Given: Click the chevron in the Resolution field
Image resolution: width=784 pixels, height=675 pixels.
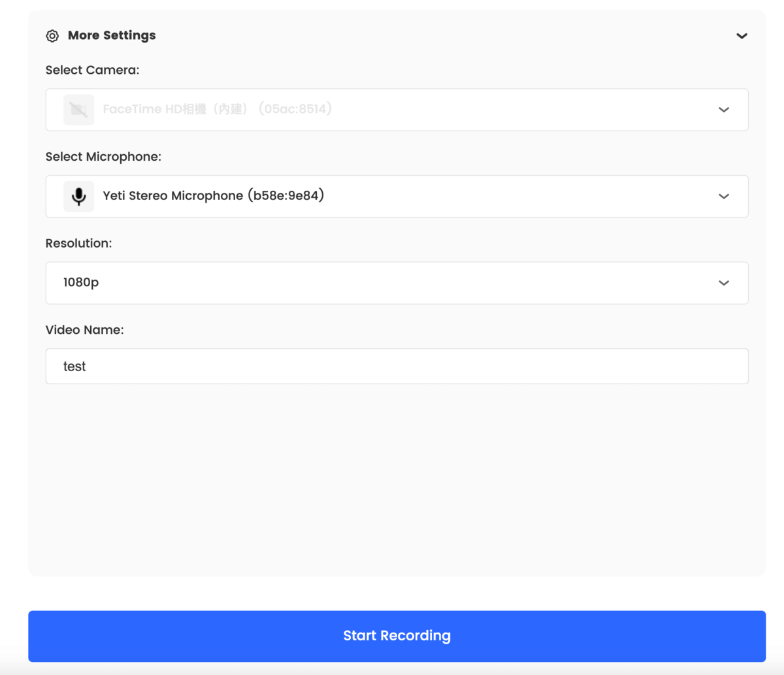Looking at the screenshot, I should click(724, 283).
